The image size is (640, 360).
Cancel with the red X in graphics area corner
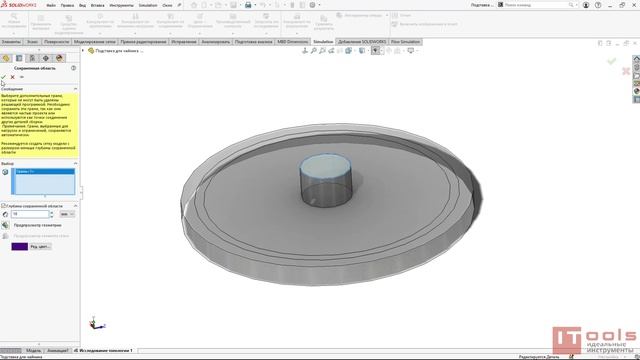pos(626,71)
